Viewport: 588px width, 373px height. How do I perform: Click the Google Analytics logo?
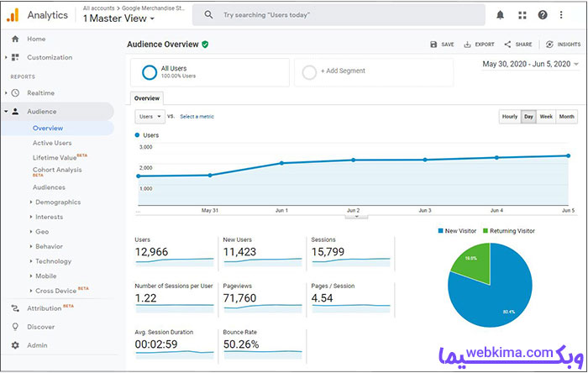(13, 15)
